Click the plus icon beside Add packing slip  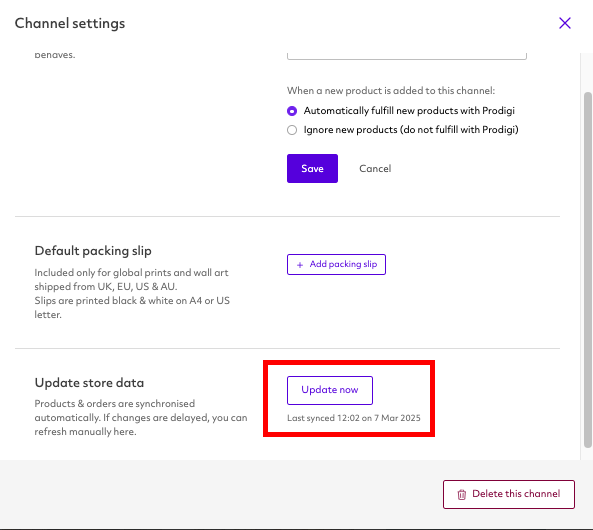point(300,265)
